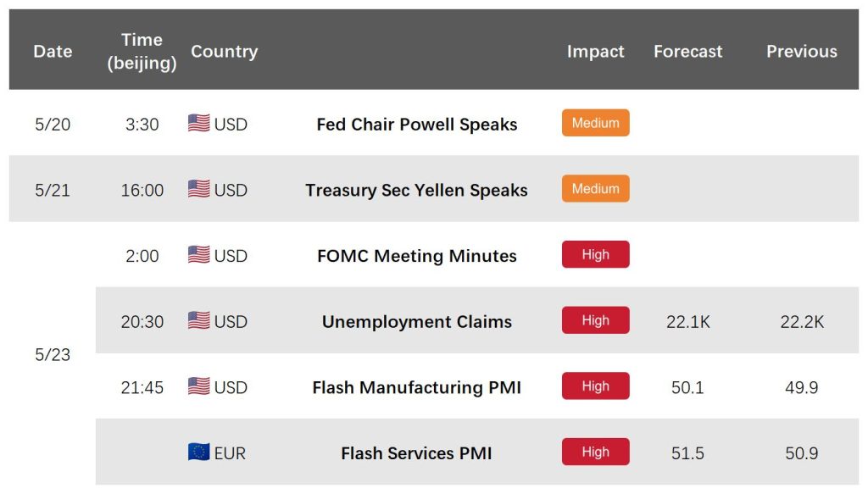The image size is (868, 494).
Task: Select the Time (beijing) column header
Action: click(142, 52)
